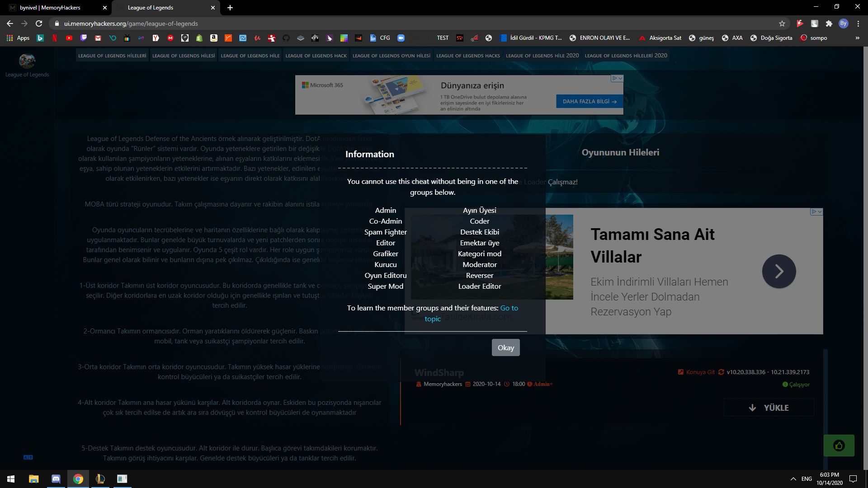Click the League of Legends game logo

point(27,61)
